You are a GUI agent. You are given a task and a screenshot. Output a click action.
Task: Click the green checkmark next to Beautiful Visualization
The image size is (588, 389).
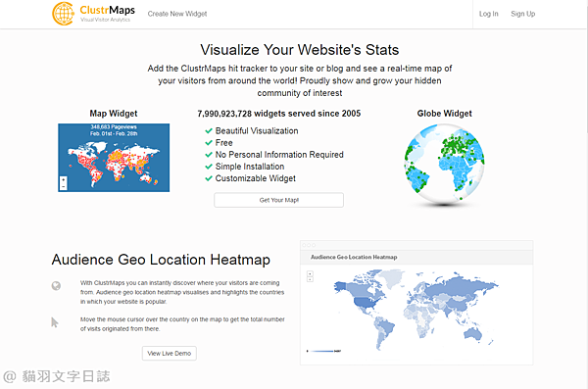209,131
